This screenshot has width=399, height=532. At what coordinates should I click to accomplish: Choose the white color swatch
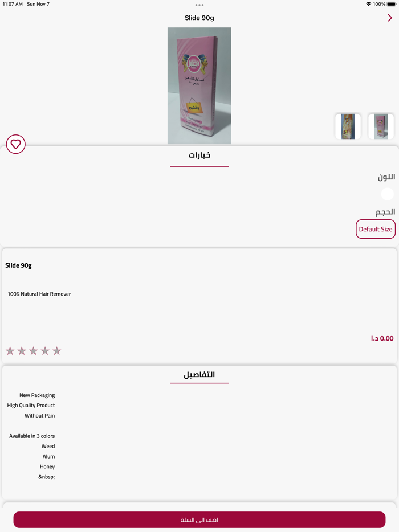[x=388, y=194]
